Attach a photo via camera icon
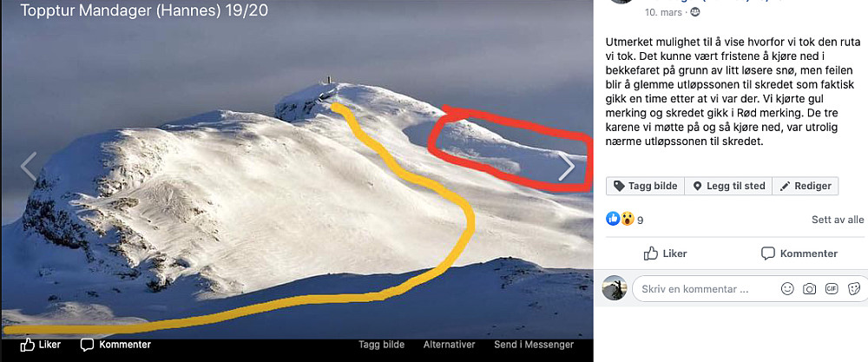Image resolution: width=868 pixels, height=362 pixels. (x=809, y=289)
